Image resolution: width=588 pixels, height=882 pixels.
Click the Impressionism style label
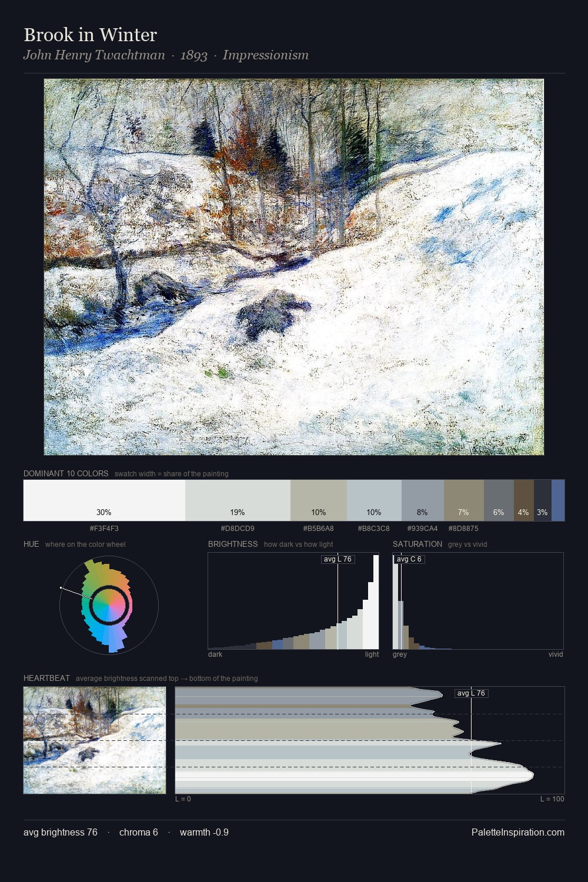pyautogui.click(x=266, y=55)
